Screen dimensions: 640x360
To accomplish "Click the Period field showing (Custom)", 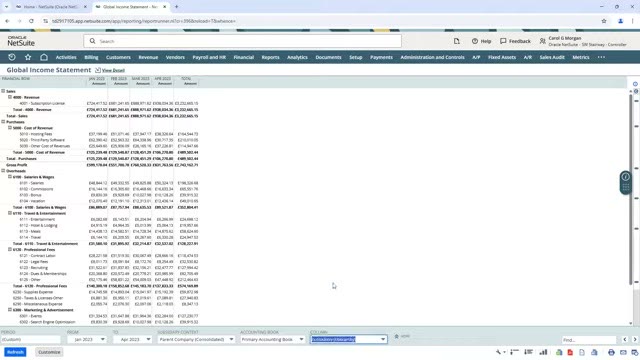I will (31, 339).
